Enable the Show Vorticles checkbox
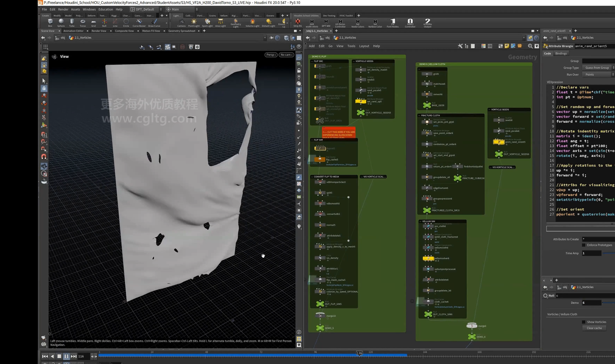The height and width of the screenshot is (364, 615). pos(584,322)
